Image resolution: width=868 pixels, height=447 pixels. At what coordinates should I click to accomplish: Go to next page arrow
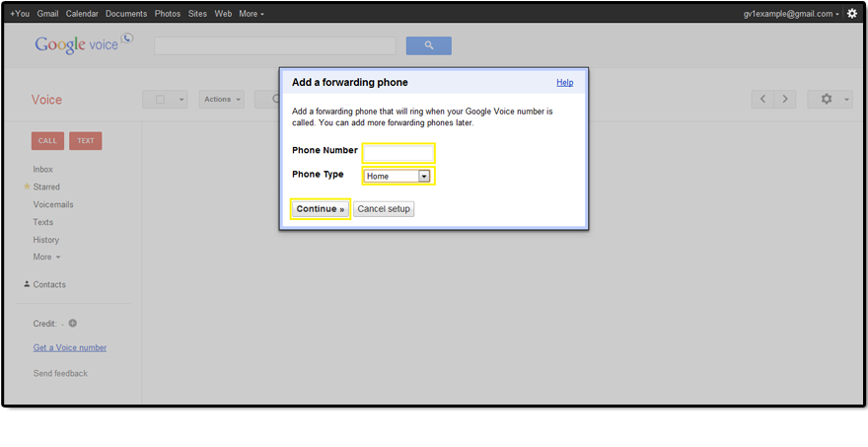(785, 99)
